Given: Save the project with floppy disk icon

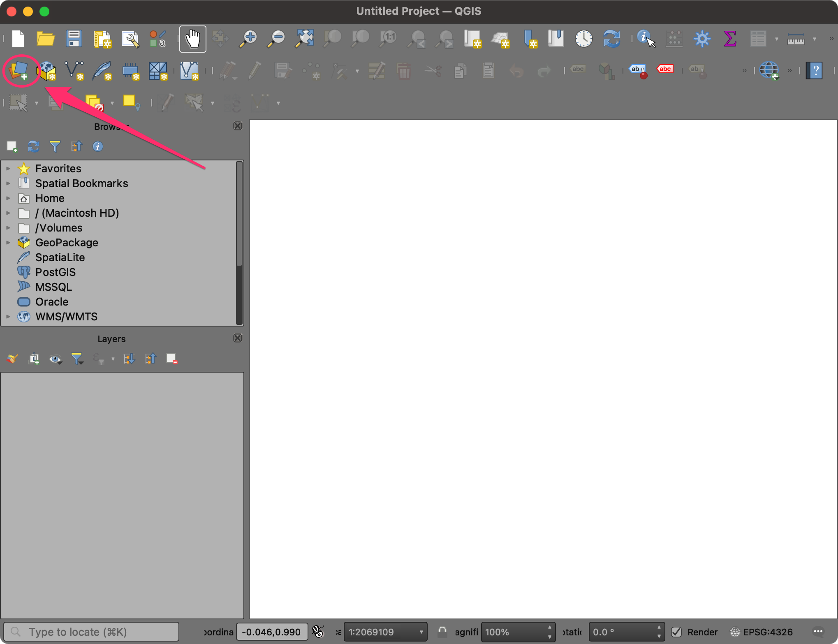Looking at the screenshot, I should pos(74,39).
